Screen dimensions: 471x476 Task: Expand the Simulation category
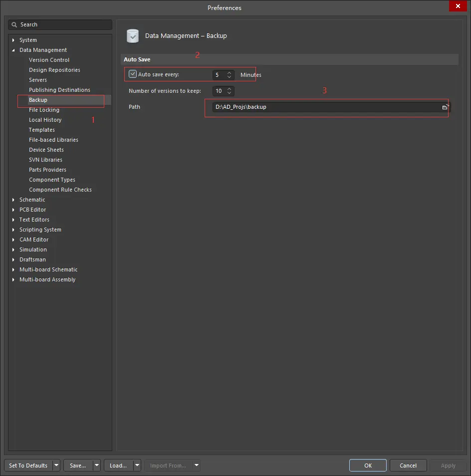coord(13,250)
